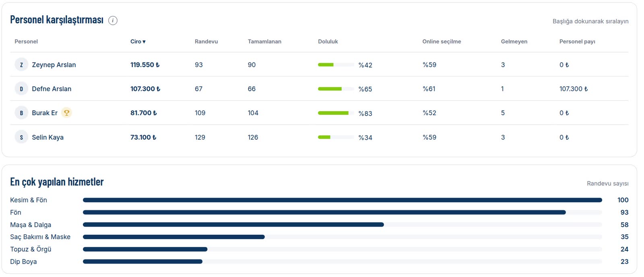Click the Maşa & Dalga service bar
The width and height of the screenshot is (644, 277).
click(343, 225)
